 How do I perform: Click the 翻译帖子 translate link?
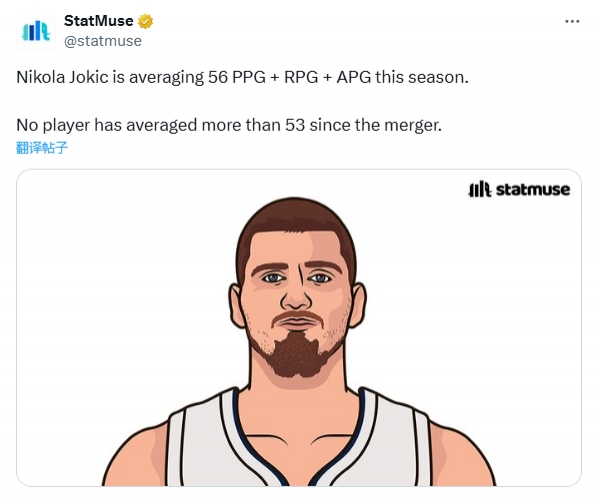tap(42, 148)
